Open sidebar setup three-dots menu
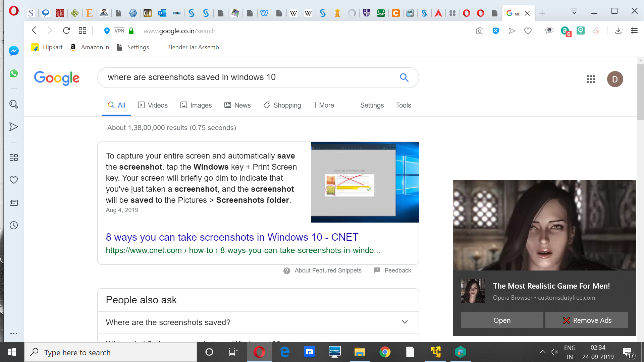This screenshot has width=644, height=362. pos(14,334)
